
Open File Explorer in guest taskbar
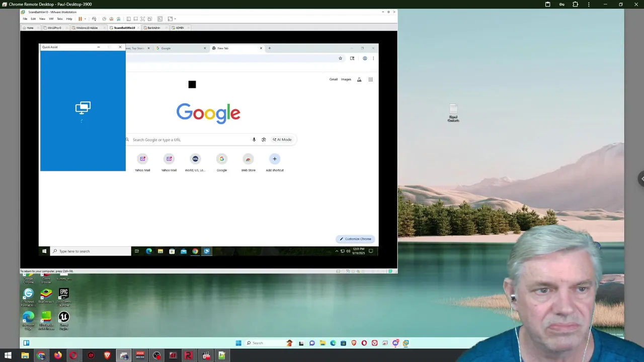pos(160,251)
